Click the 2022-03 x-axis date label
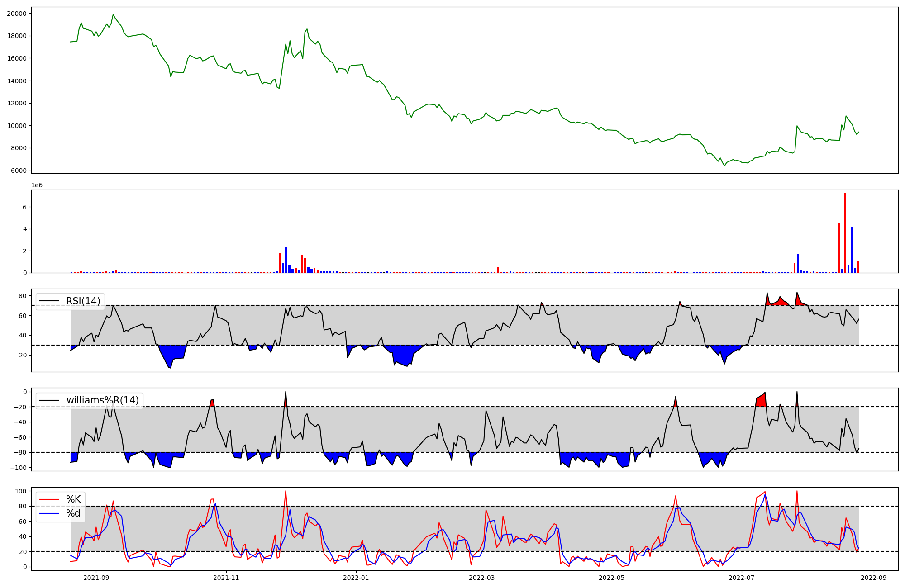Screen dimensions: 905x588 tap(482, 578)
